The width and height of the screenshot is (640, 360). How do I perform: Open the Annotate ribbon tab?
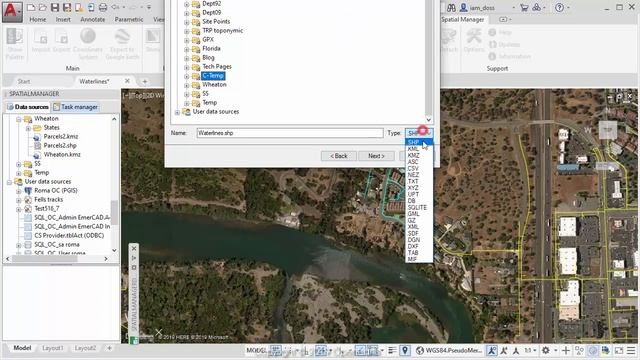93,19
